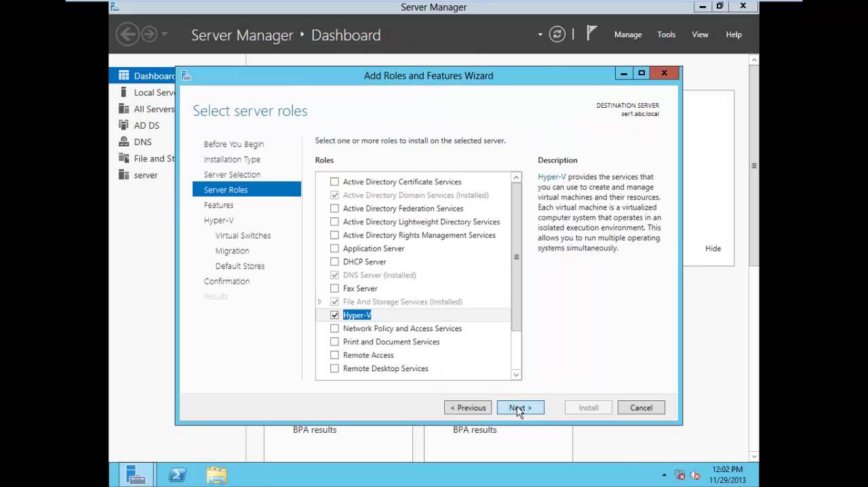Viewport: 868px width, 487px height.
Task: Click the server group sidebar icon
Action: tap(123, 175)
